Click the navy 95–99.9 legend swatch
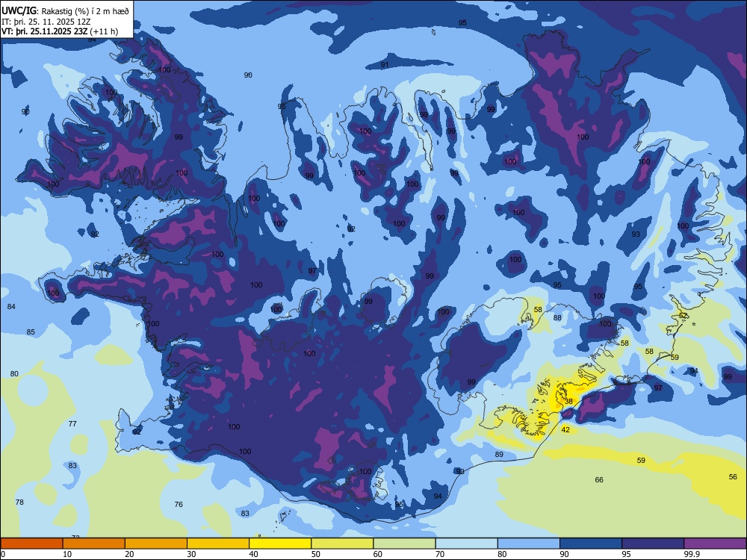This screenshot has height=560, width=747. (653, 544)
